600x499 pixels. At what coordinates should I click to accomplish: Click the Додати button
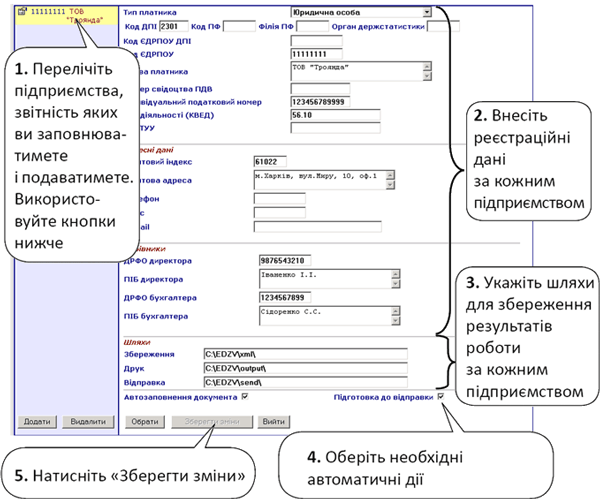[37, 422]
